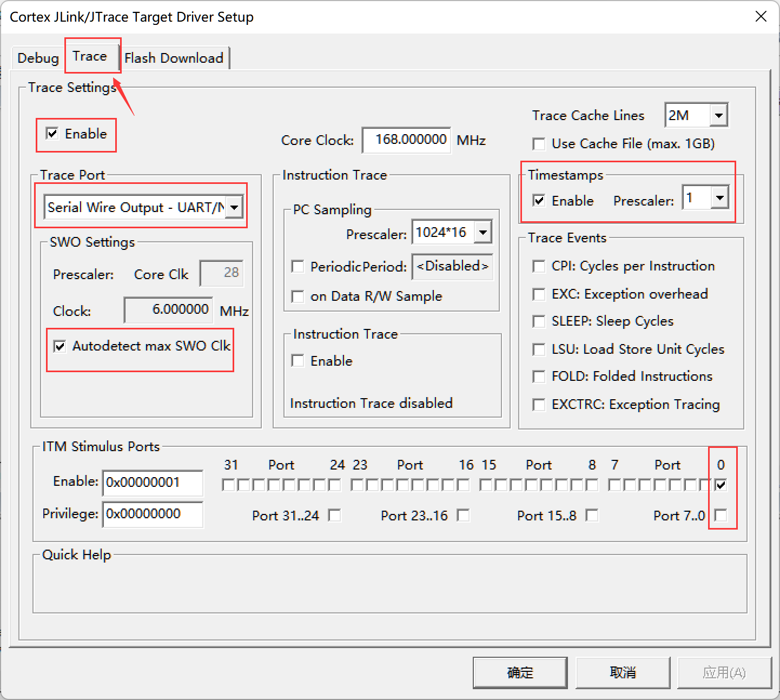The width and height of the screenshot is (780, 700).
Task: Check ITM stimulus port 24 checkbox
Action: pyautogui.click(x=334, y=485)
